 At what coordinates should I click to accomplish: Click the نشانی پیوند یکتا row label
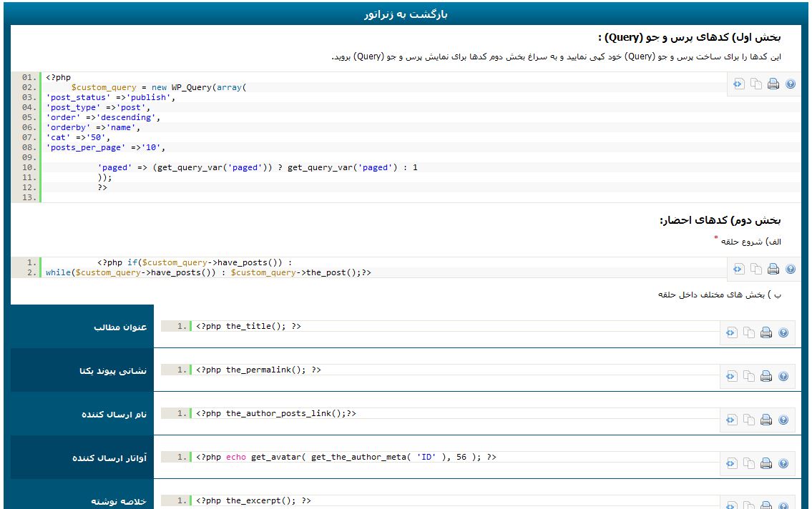tap(113, 371)
